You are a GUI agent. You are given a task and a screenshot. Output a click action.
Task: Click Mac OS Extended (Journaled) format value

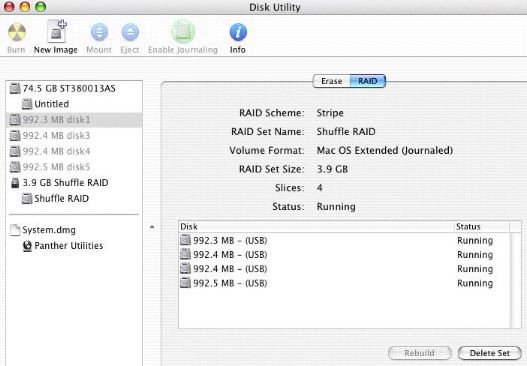(x=385, y=151)
